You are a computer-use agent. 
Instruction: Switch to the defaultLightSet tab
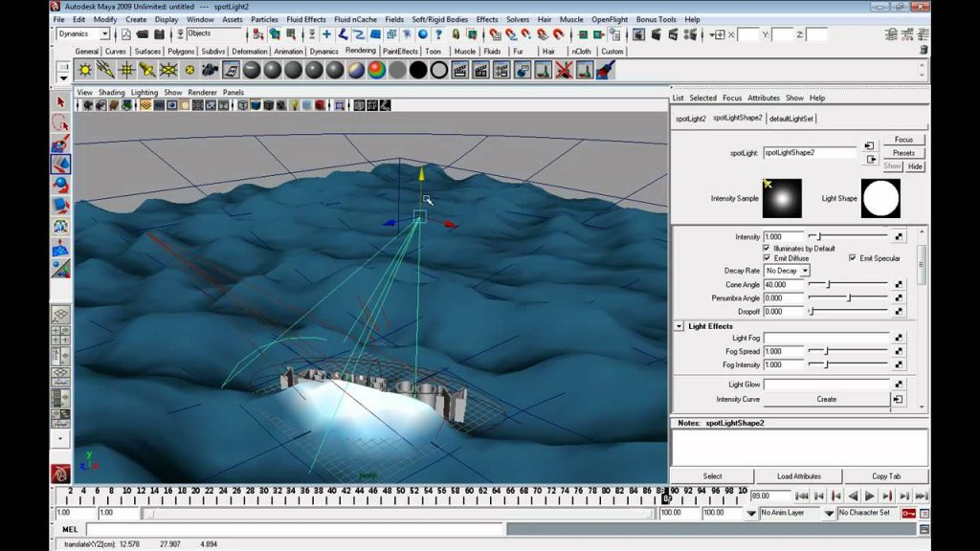click(x=791, y=119)
